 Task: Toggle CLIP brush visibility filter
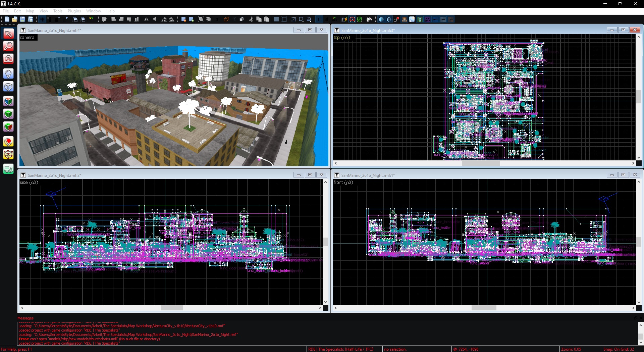(x=443, y=19)
